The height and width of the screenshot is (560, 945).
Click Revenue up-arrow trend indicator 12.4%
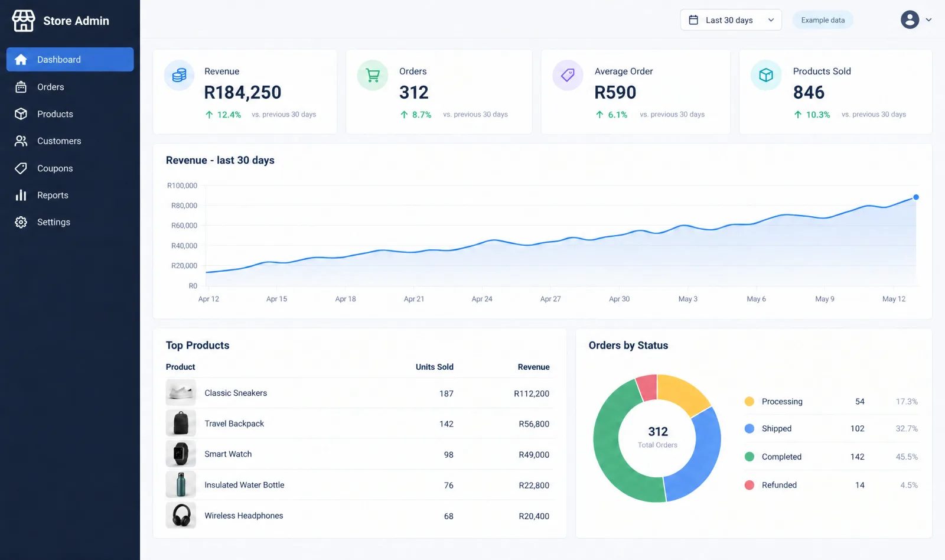pyautogui.click(x=223, y=115)
